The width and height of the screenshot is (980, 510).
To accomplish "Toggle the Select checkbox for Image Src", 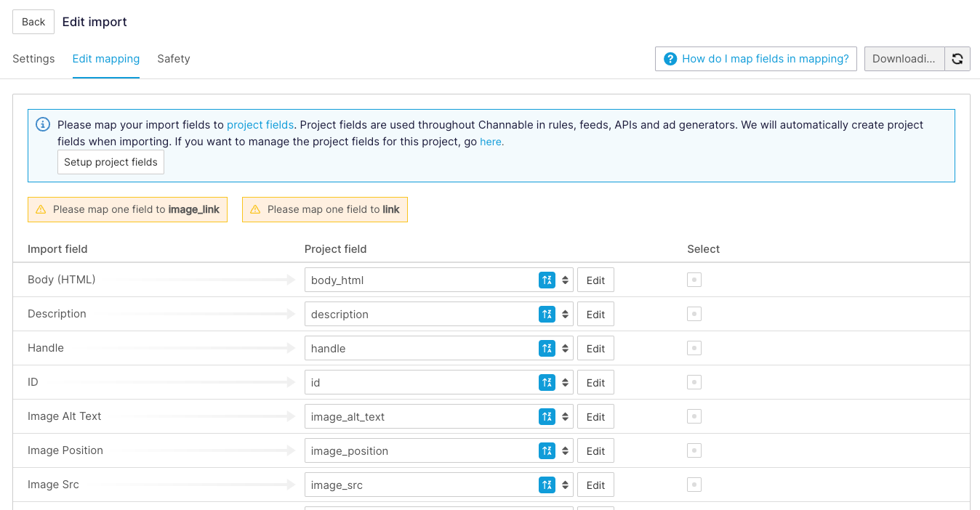I will (x=694, y=485).
